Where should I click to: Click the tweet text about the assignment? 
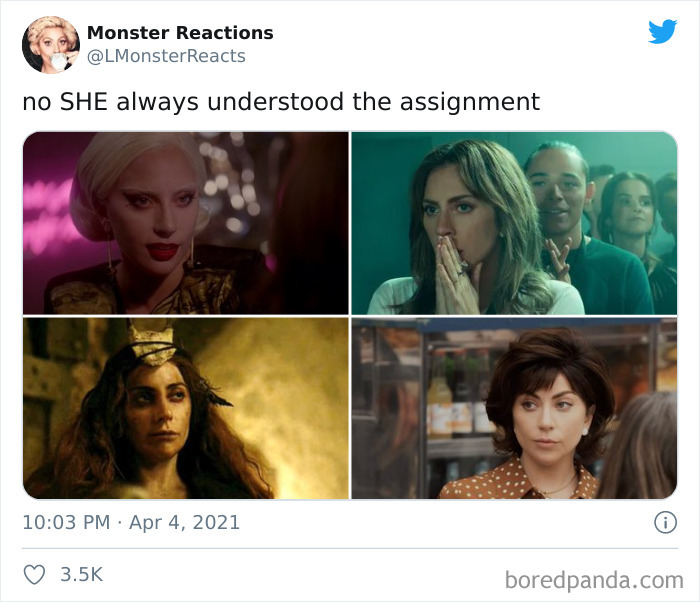tap(281, 102)
